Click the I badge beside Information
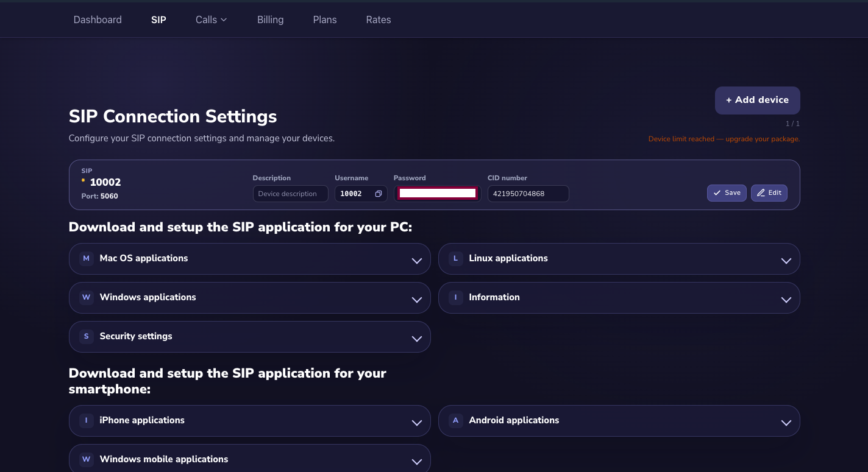 455,298
